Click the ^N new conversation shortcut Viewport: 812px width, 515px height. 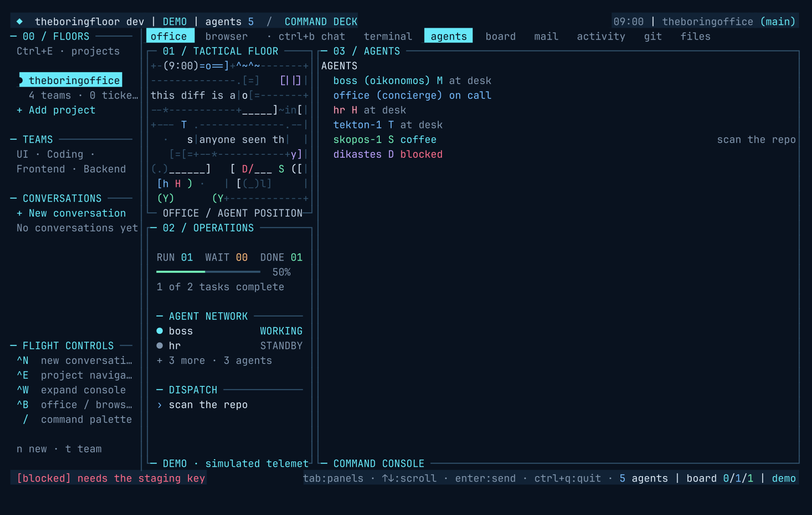click(x=74, y=361)
